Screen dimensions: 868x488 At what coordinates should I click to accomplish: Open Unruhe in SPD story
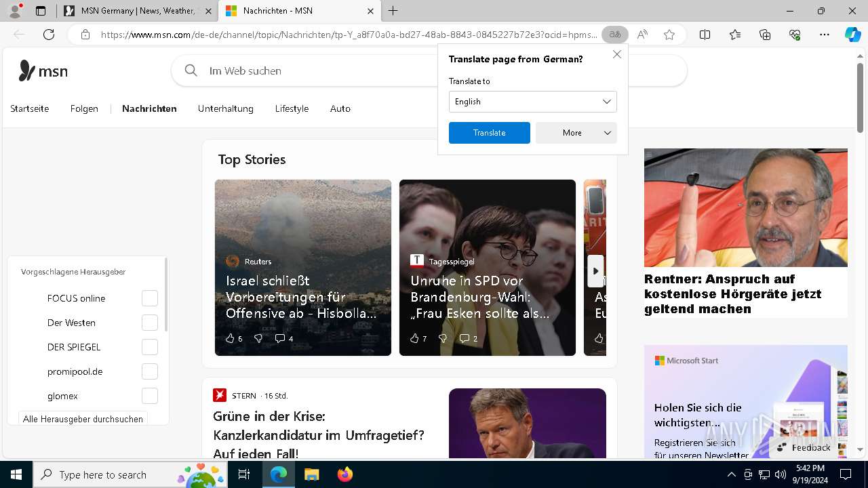pyautogui.click(x=480, y=297)
